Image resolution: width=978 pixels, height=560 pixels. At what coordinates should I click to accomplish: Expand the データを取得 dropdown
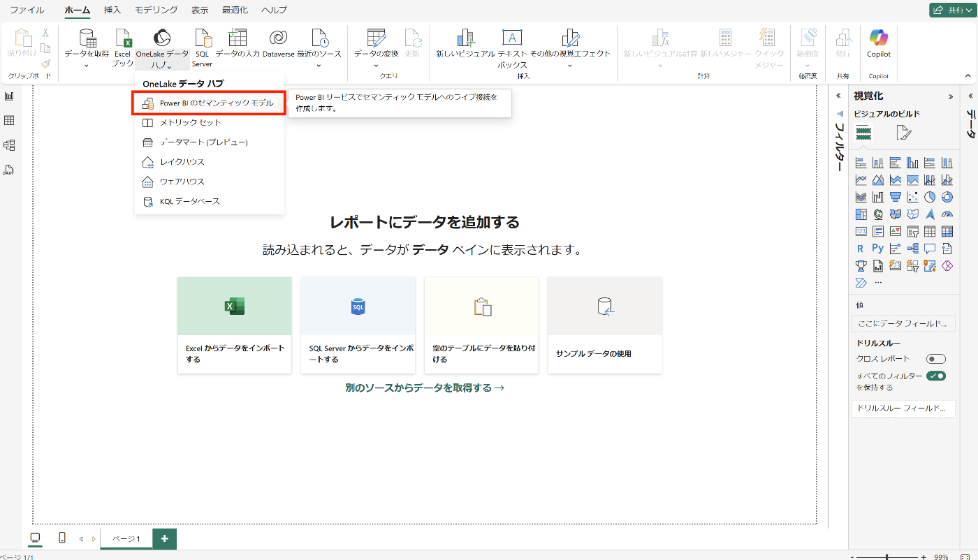87,66
